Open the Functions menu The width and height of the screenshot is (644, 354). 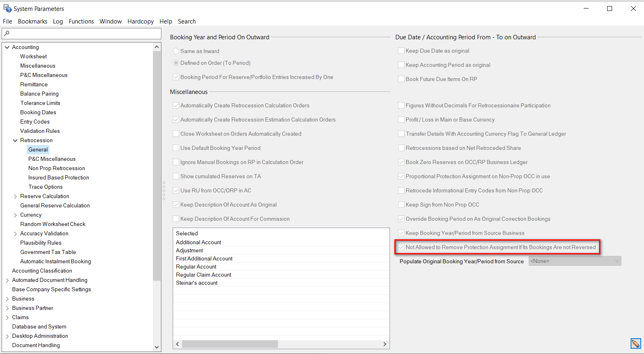tap(81, 21)
